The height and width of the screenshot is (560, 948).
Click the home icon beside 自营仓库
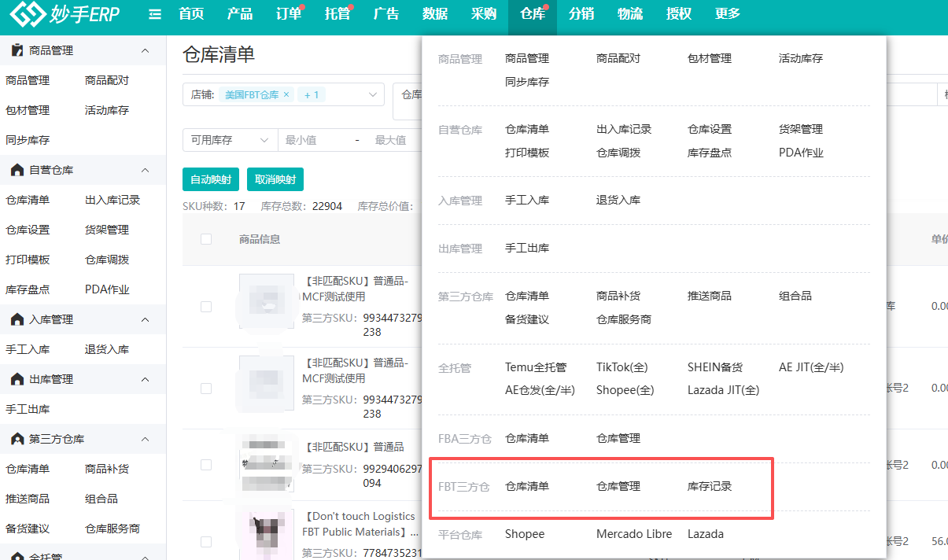point(18,170)
